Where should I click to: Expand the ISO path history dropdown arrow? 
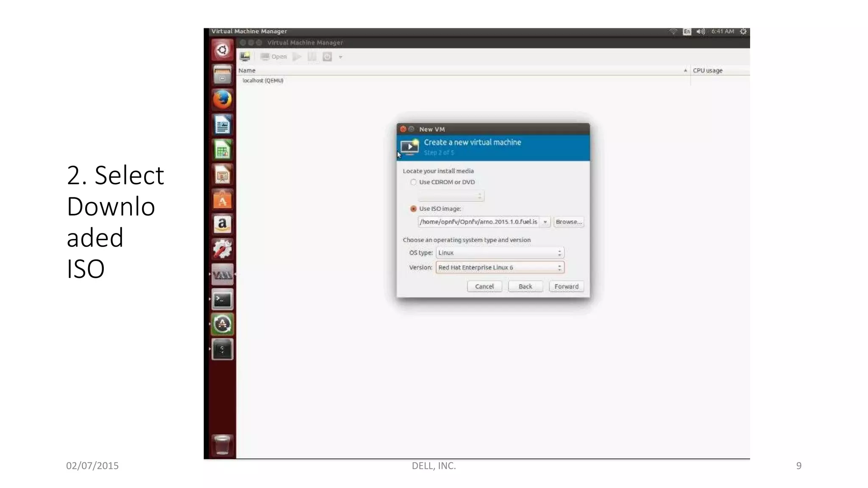(545, 222)
